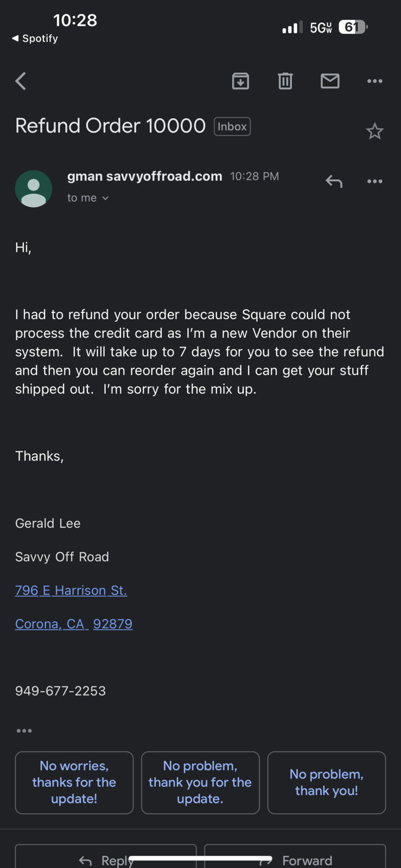Tap reply arrow beside sender name

(x=334, y=181)
